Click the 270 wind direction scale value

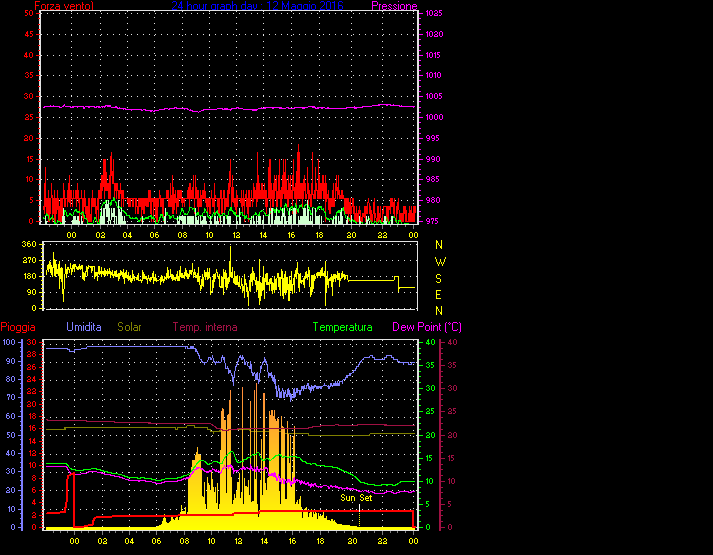pos(29,260)
